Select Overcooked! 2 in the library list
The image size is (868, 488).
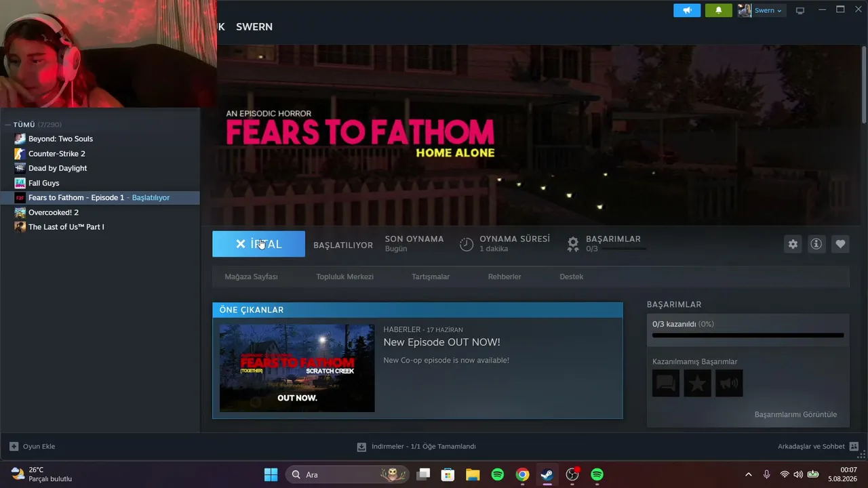point(100,212)
